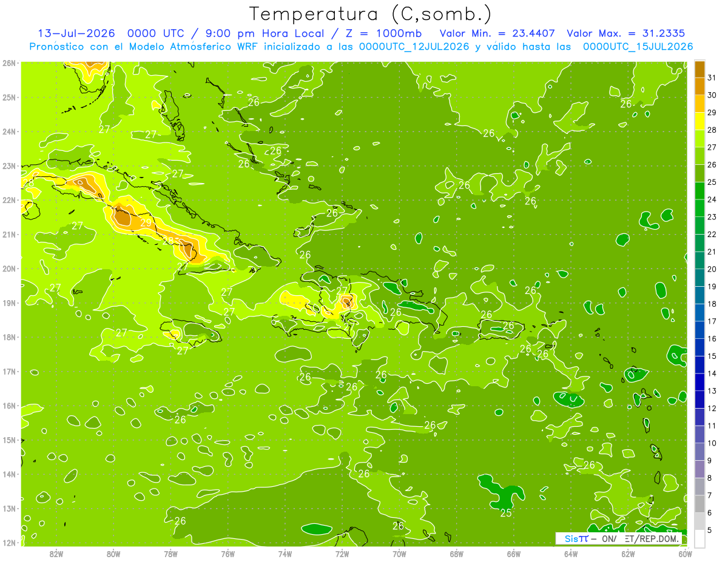This screenshot has height=562, width=728.
Task: Pick the legend swatch between 12 and 13
Action: point(699,400)
